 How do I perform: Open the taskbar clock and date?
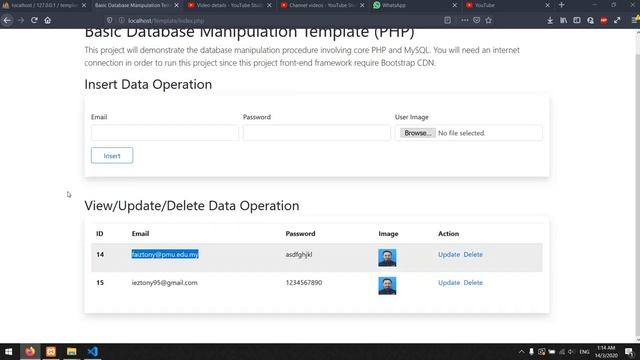pos(606,351)
